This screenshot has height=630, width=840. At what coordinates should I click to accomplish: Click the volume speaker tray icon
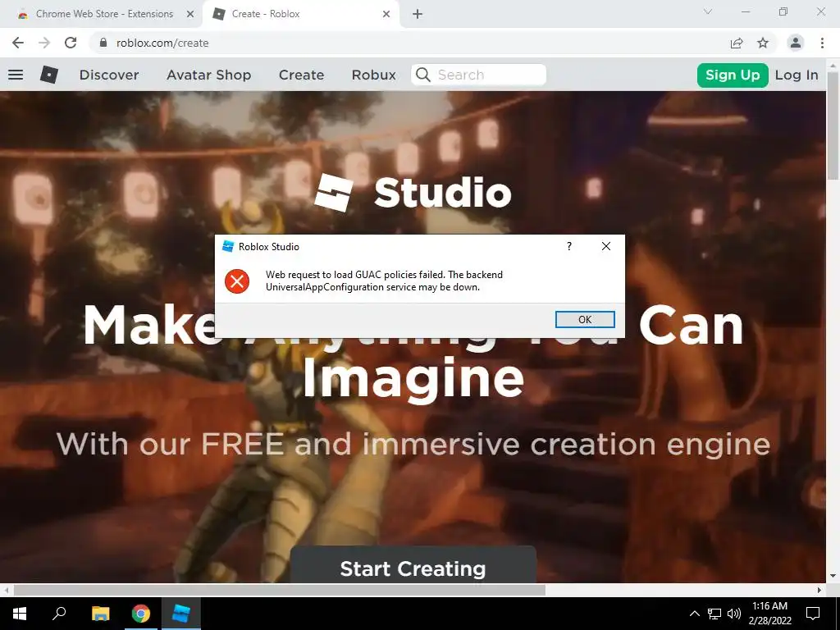click(x=734, y=614)
